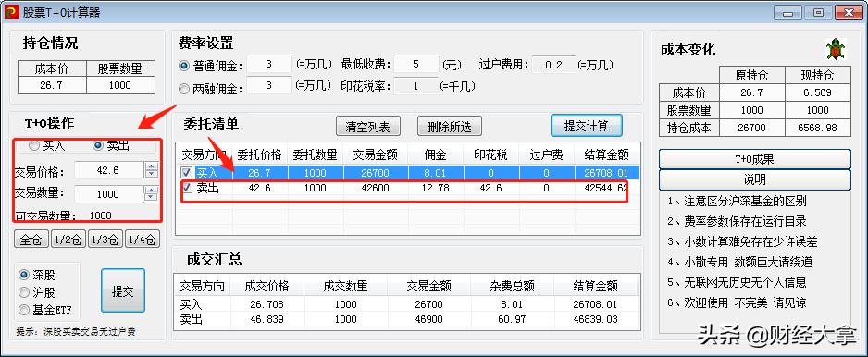Select 深股 market type

point(24,275)
